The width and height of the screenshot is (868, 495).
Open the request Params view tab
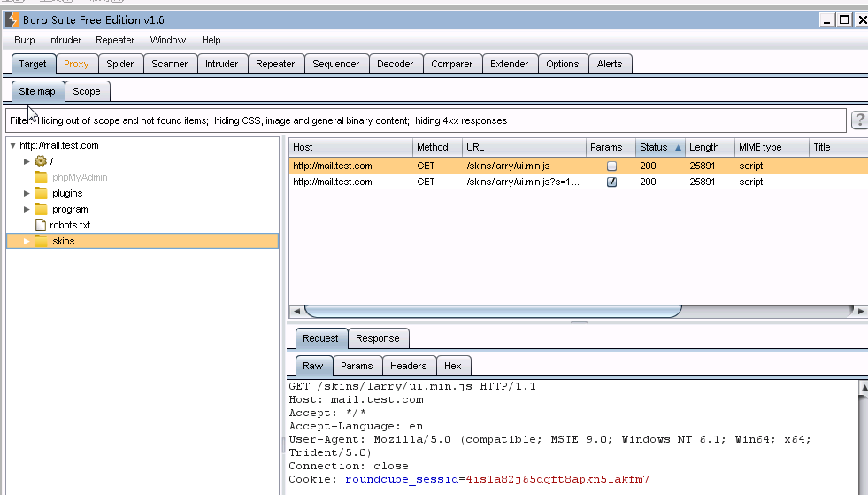coord(357,366)
